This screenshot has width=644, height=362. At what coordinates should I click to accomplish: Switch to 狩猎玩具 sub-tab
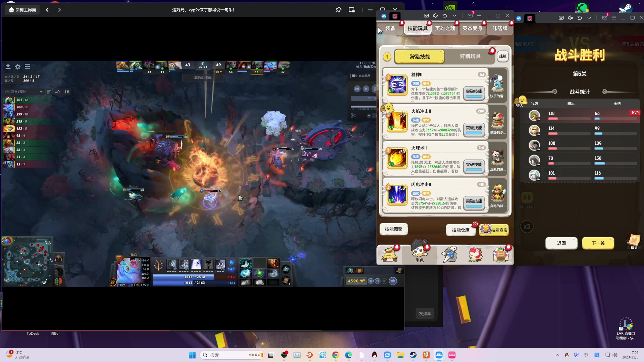click(470, 56)
